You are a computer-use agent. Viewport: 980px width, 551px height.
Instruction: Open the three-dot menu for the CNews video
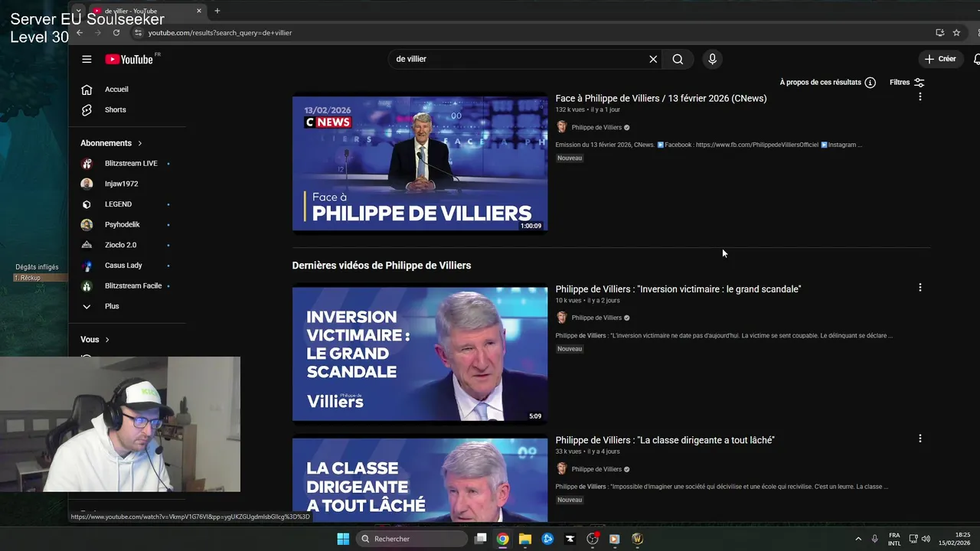(x=920, y=96)
